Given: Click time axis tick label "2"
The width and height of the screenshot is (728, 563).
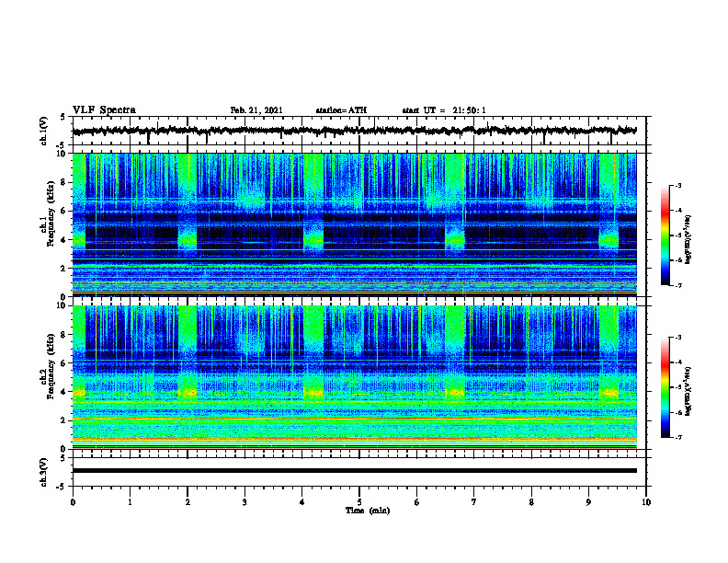Looking at the screenshot, I should pos(188,502).
